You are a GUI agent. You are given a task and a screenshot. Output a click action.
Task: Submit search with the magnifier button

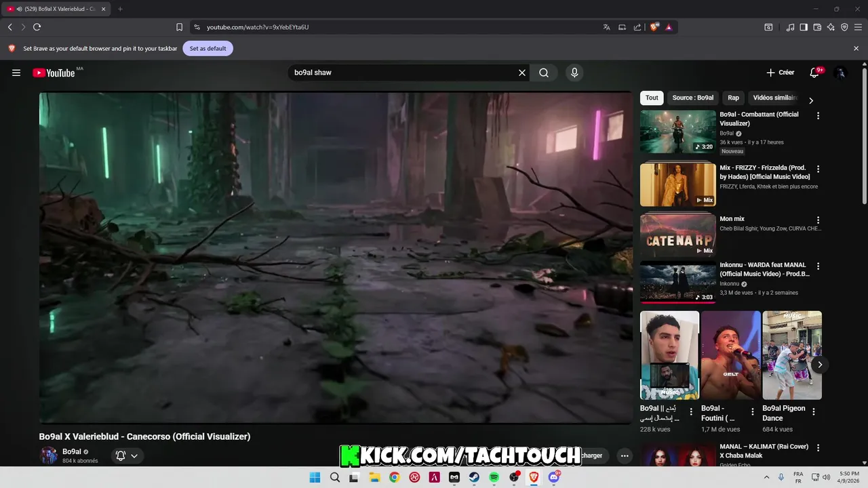pyautogui.click(x=544, y=73)
